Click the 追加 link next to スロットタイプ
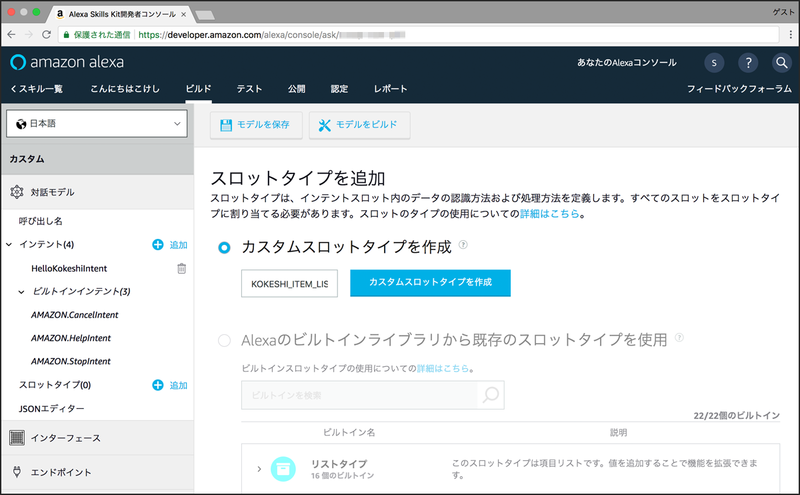800x495 pixels. click(x=179, y=385)
